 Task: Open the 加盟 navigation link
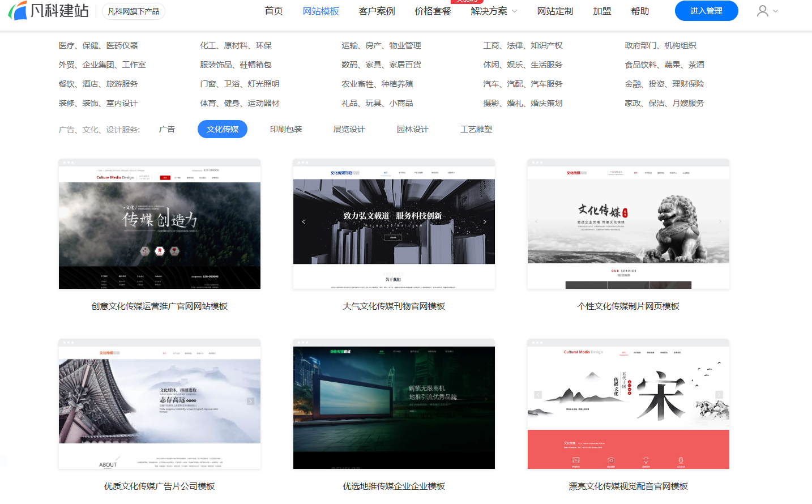tap(602, 11)
